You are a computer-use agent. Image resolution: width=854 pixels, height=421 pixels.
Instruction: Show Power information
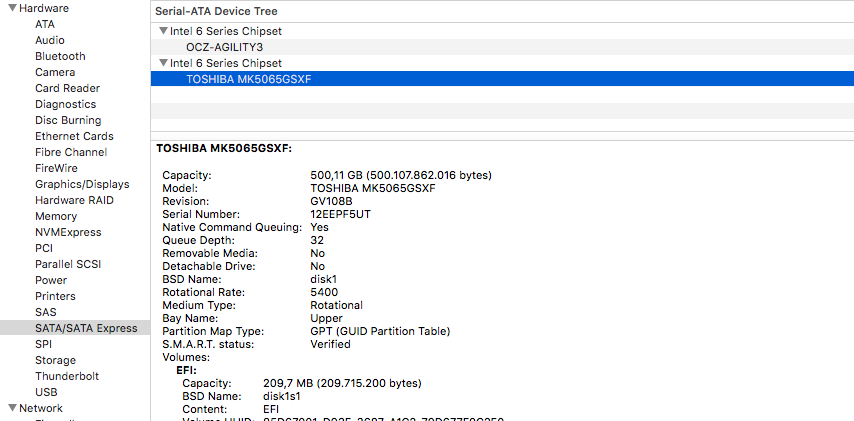(51, 280)
